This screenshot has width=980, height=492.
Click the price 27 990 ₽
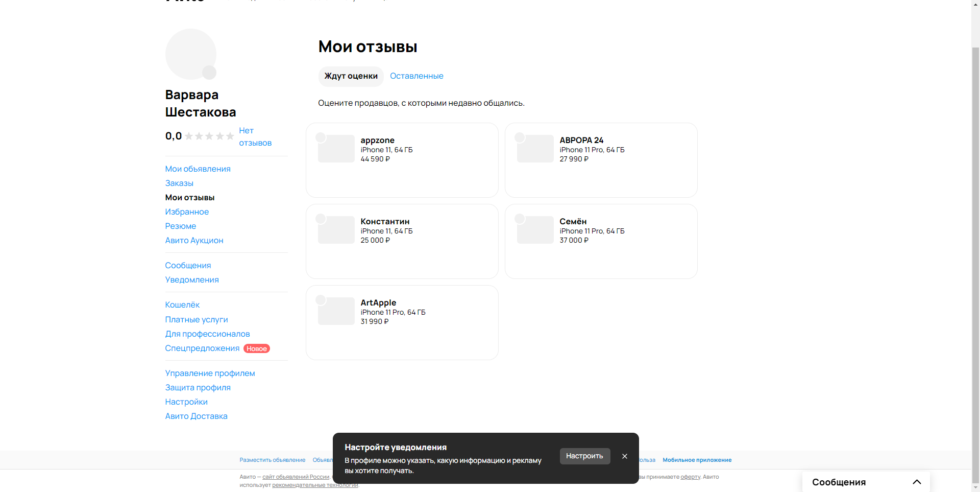tap(574, 159)
